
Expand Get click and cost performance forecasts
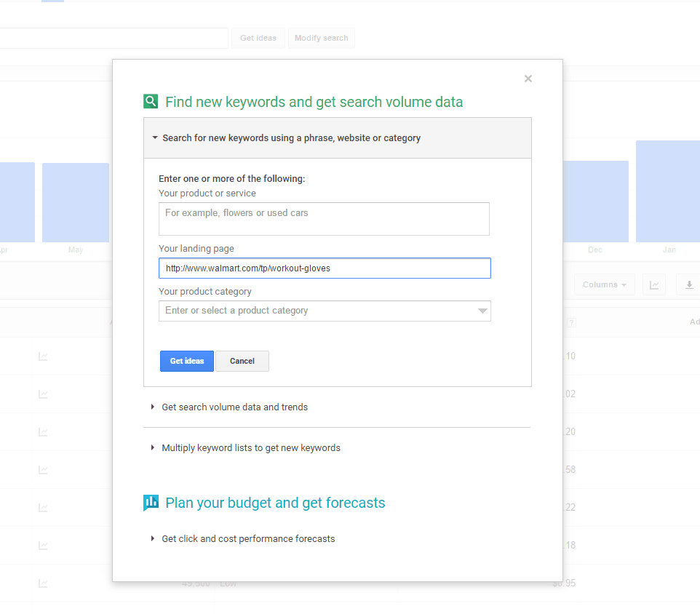(247, 539)
